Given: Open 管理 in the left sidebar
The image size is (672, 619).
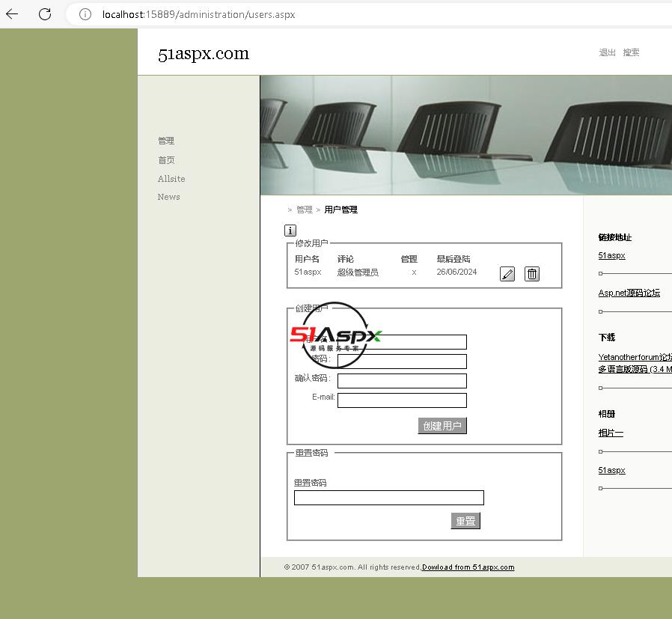Looking at the screenshot, I should 166,141.
